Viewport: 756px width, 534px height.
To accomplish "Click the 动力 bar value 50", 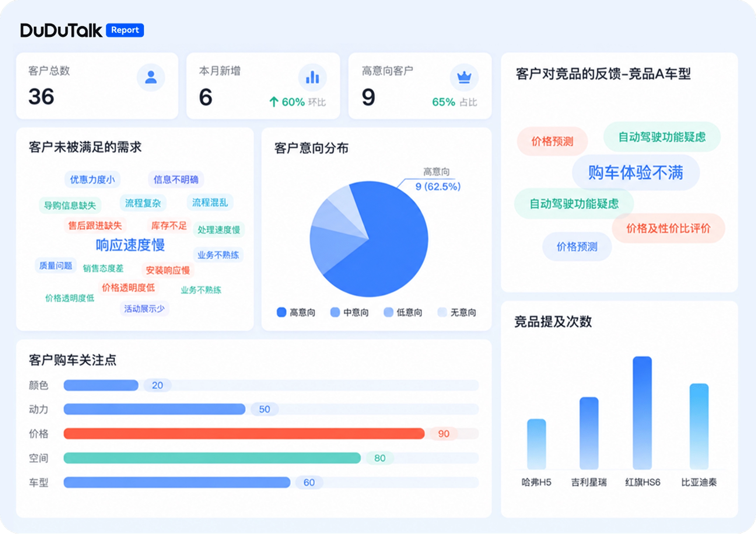I will [x=265, y=409].
